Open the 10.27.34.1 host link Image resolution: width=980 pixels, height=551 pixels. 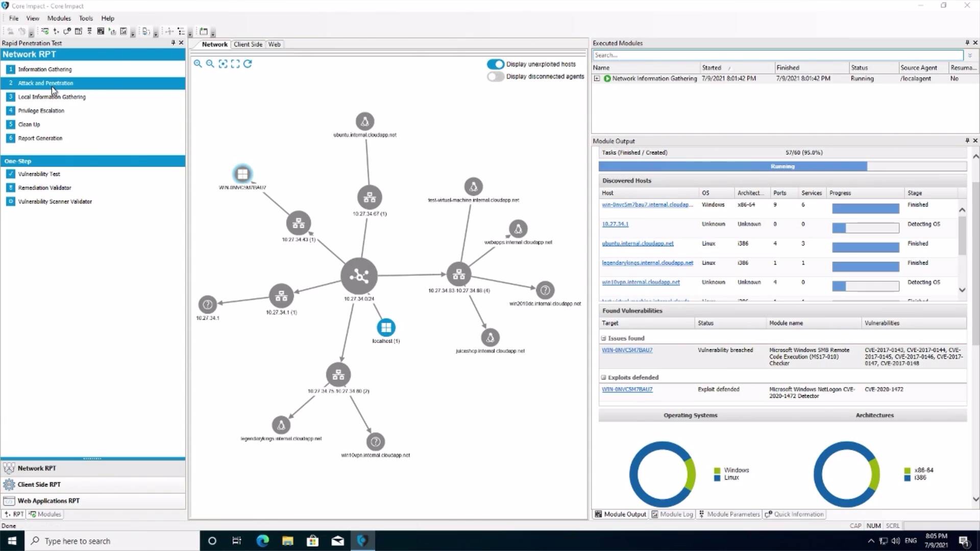[615, 224]
